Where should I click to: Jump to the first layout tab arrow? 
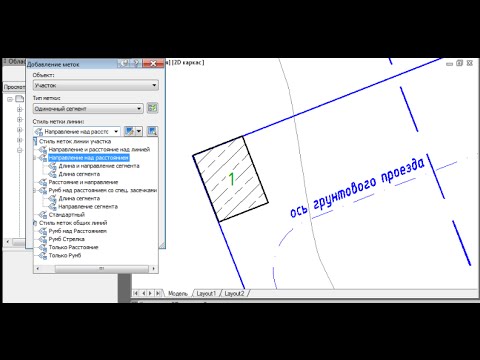tap(136, 293)
